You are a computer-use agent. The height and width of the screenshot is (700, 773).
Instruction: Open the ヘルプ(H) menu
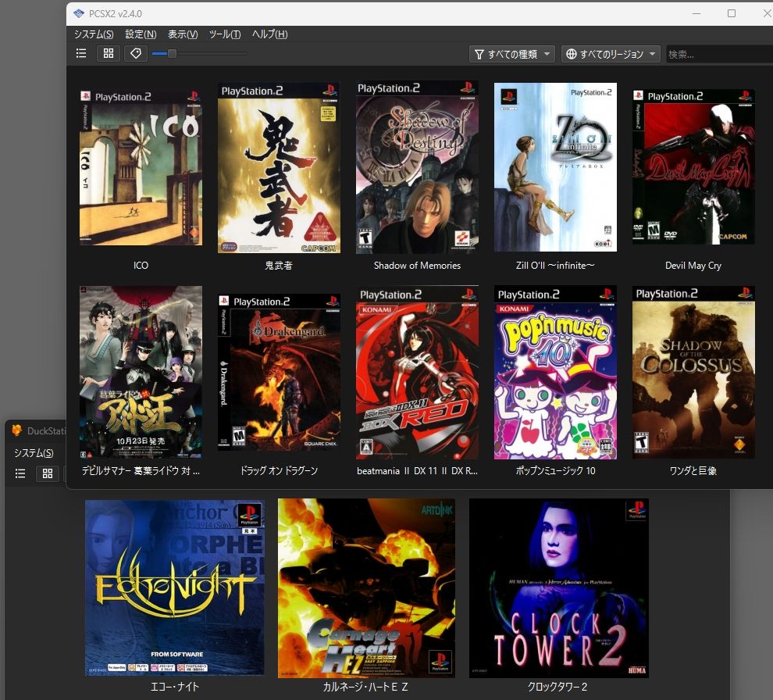[269, 34]
